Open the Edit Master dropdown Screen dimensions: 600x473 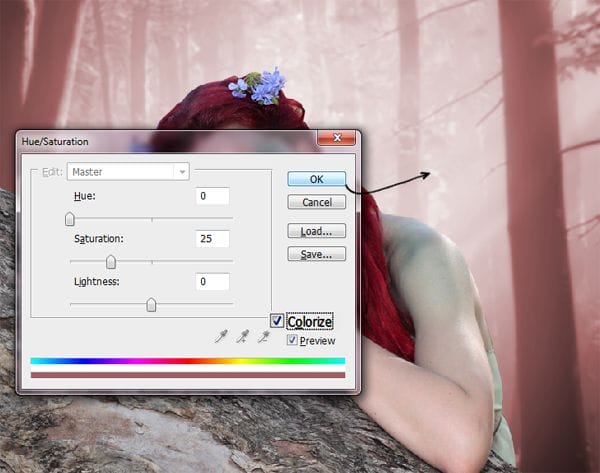[x=128, y=172]
